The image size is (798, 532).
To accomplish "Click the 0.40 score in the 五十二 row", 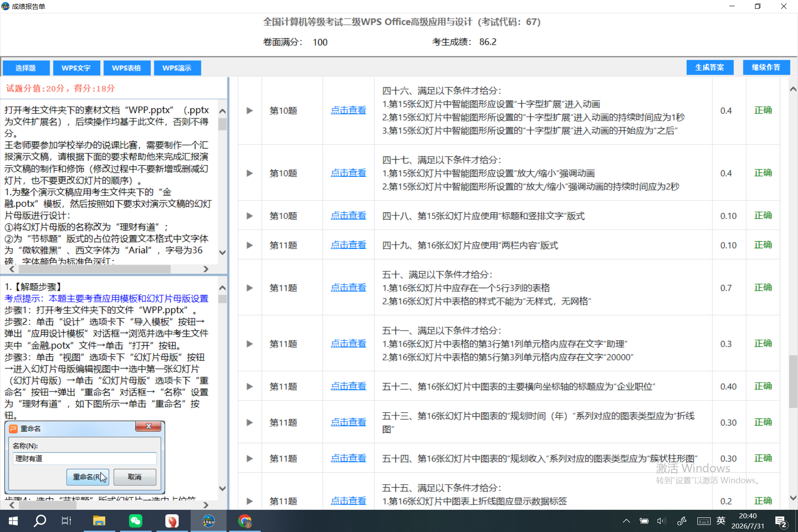I will [x=728, y=387].
